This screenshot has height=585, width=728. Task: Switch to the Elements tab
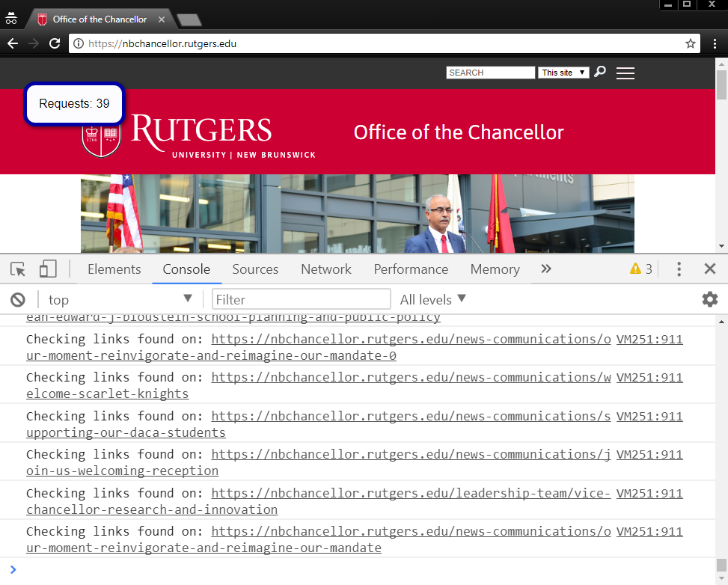tap(114, 269)
